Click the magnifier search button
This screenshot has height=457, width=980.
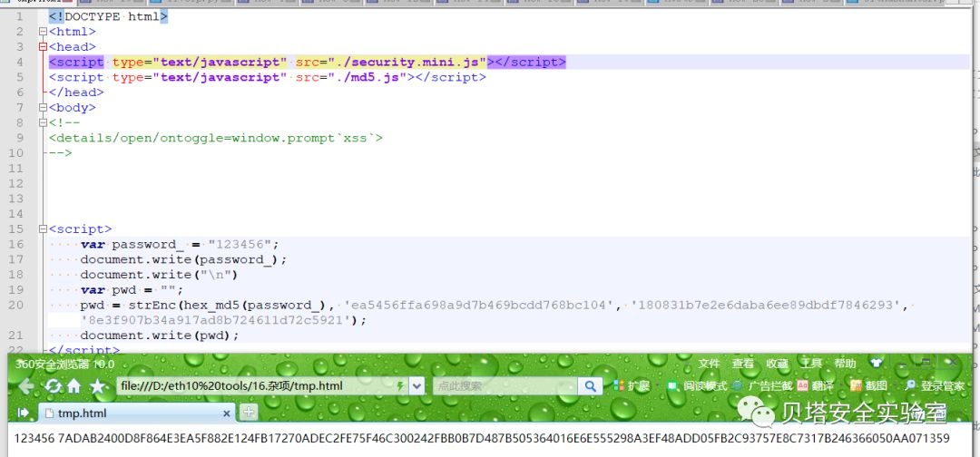pos(590,386)
